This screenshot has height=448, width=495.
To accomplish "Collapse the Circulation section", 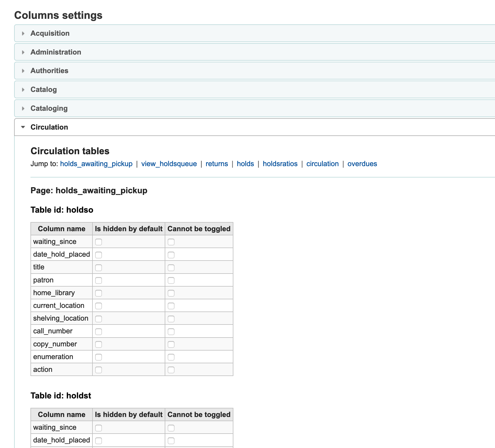I will (49, 127).
